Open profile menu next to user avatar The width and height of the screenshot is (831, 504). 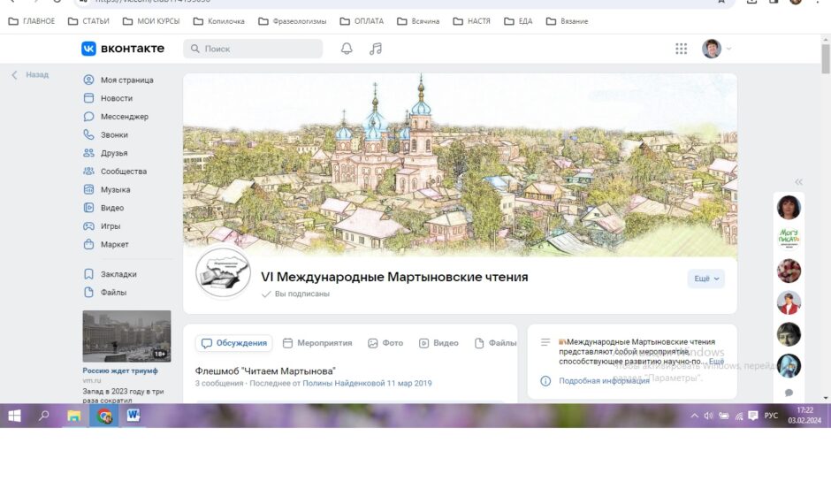pos(728,49)
